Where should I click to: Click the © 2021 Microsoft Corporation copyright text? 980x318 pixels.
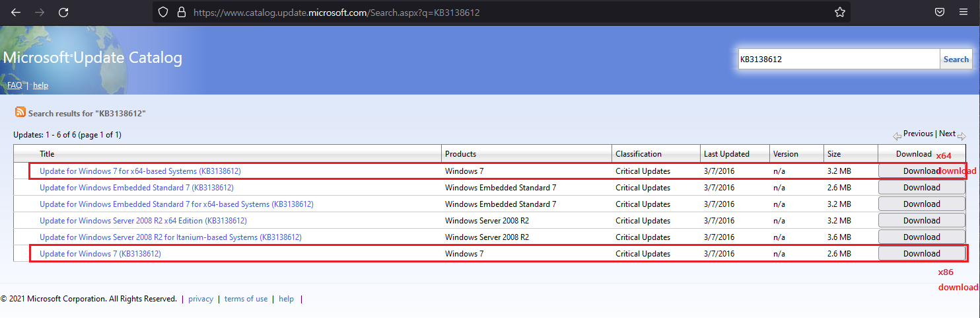click(x=88, y=299)
